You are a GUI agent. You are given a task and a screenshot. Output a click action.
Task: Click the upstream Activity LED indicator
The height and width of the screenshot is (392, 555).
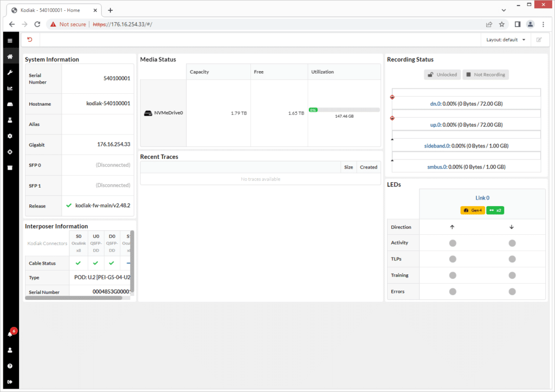[x=453, y=243]
